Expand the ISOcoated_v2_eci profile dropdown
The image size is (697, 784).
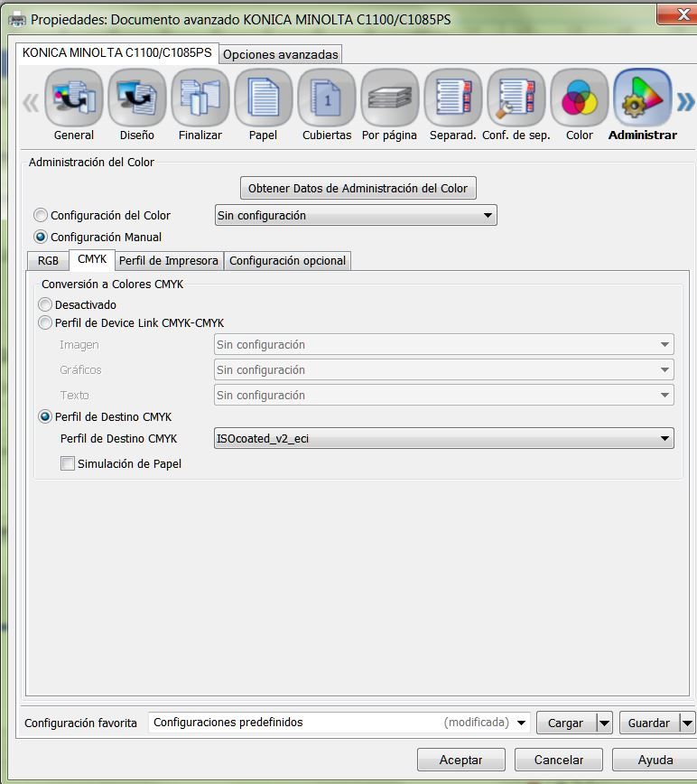pyautogui.click(x=443, y=438)
